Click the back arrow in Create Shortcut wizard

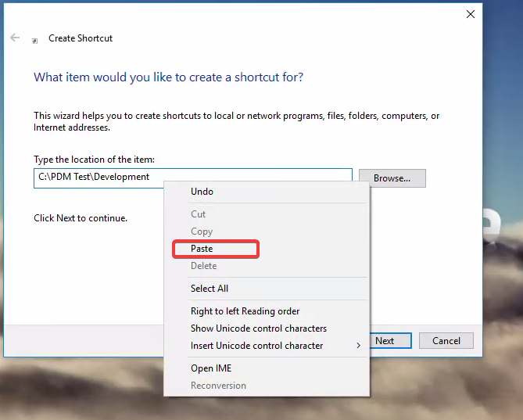[15, 38]
